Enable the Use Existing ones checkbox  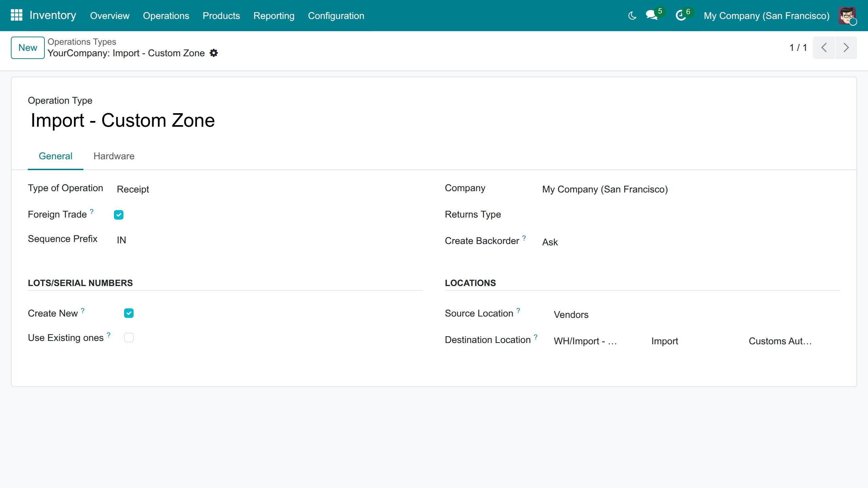tap(129, 338)
